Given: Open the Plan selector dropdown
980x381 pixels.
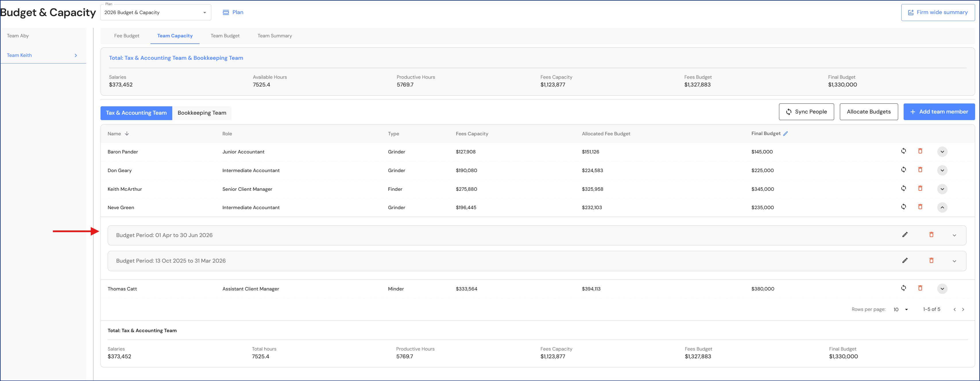Looking at the screenshot, I should coord(156,13).
